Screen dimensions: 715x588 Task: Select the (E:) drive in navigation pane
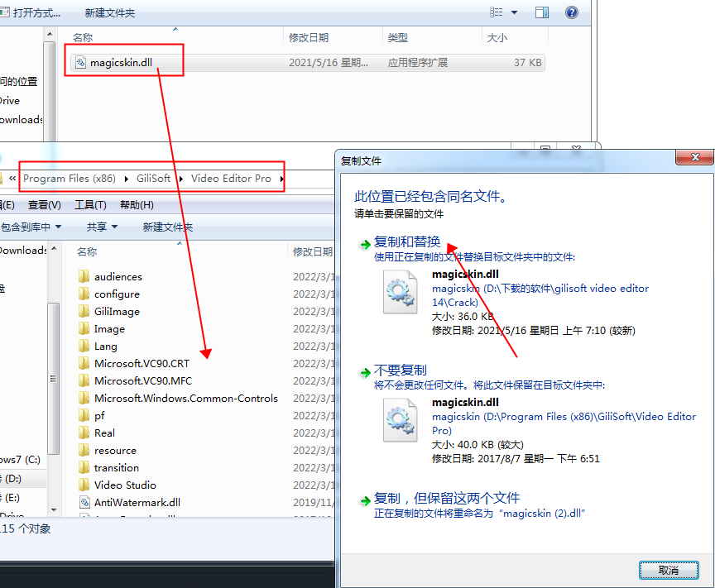coord(10,498)
